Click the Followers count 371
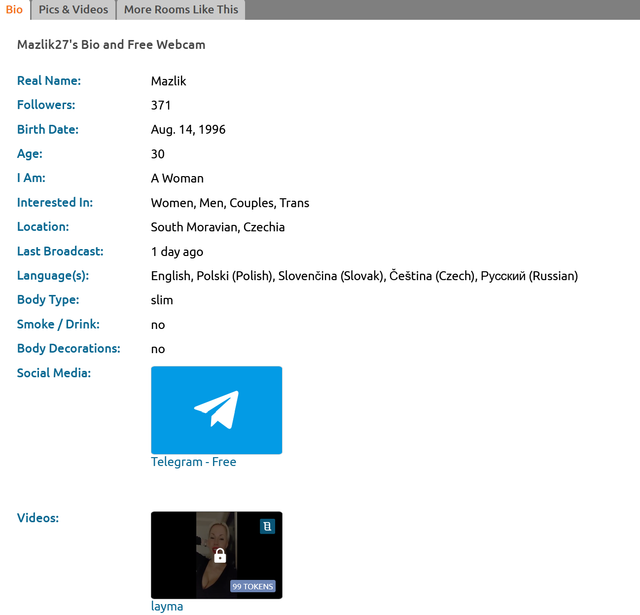The image size is (640, 615). tap(161, 105)
